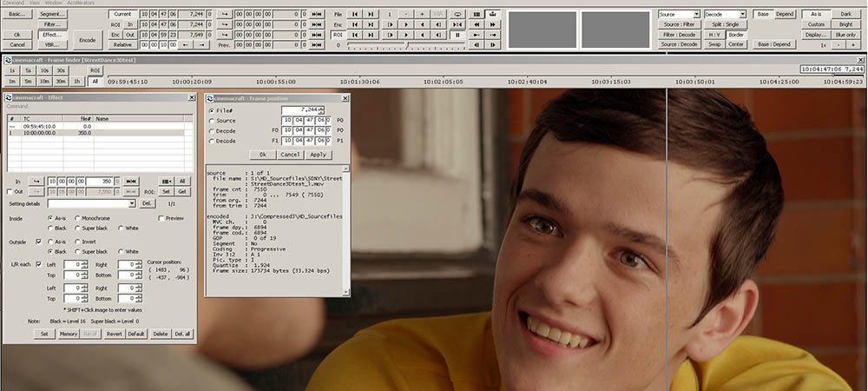Open the Decode view dropdown
The height and width of the screenshot is (391, 868).
741,15
